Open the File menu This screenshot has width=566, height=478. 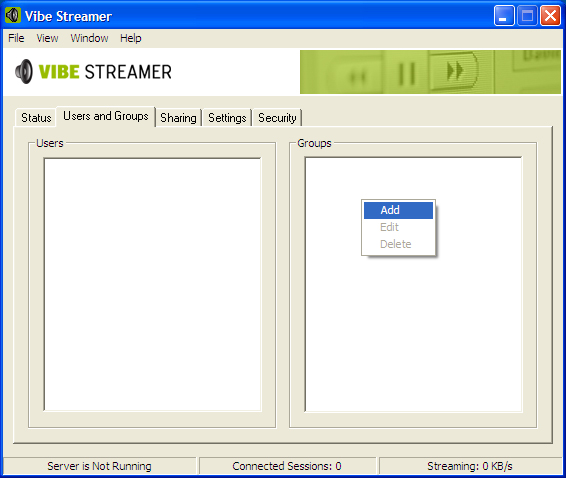[x=16, y=38]
